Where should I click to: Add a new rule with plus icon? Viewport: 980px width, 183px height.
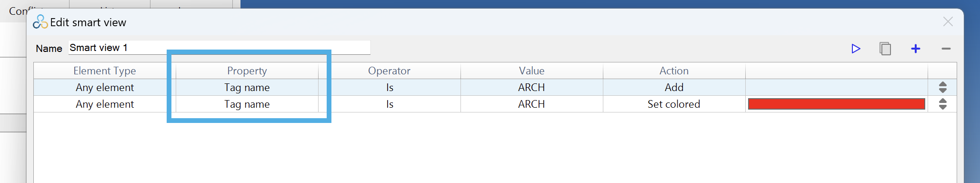(x=915, y=49)
